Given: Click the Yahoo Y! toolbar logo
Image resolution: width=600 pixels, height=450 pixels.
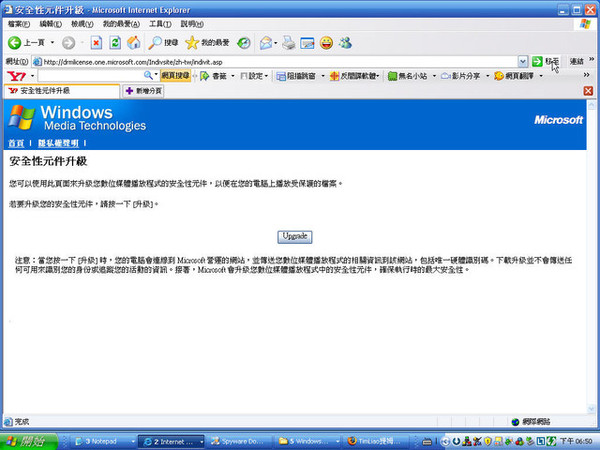Looking at the screenshot, I should coord(16,76).
